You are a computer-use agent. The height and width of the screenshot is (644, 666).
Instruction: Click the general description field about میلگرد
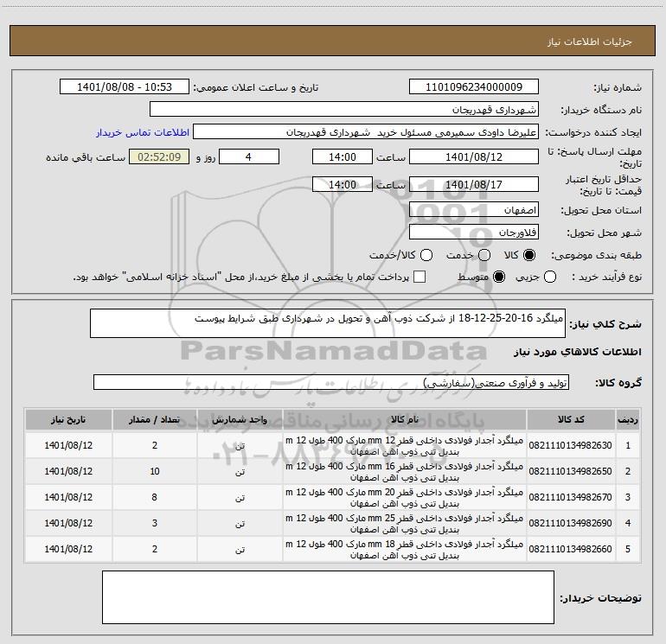[328, 323]
